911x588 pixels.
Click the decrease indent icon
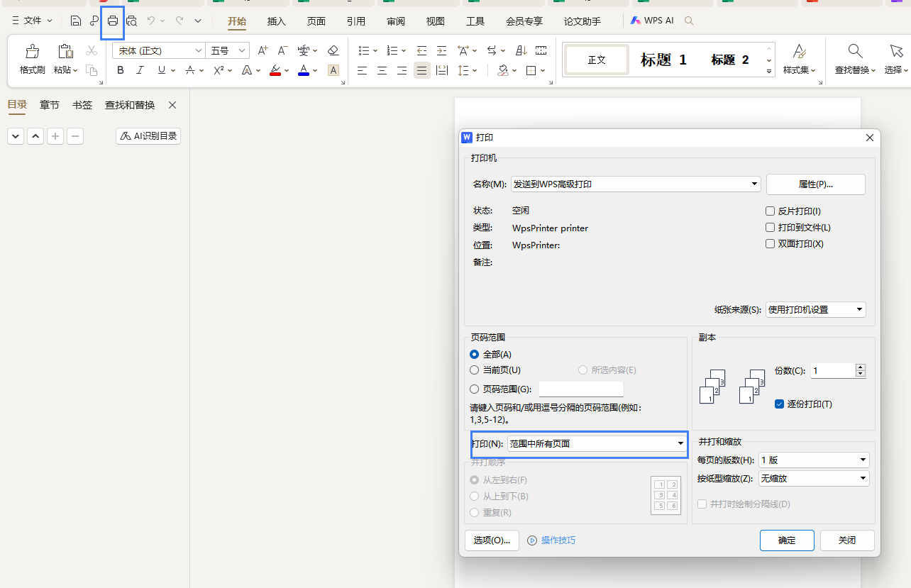(422, 50)
